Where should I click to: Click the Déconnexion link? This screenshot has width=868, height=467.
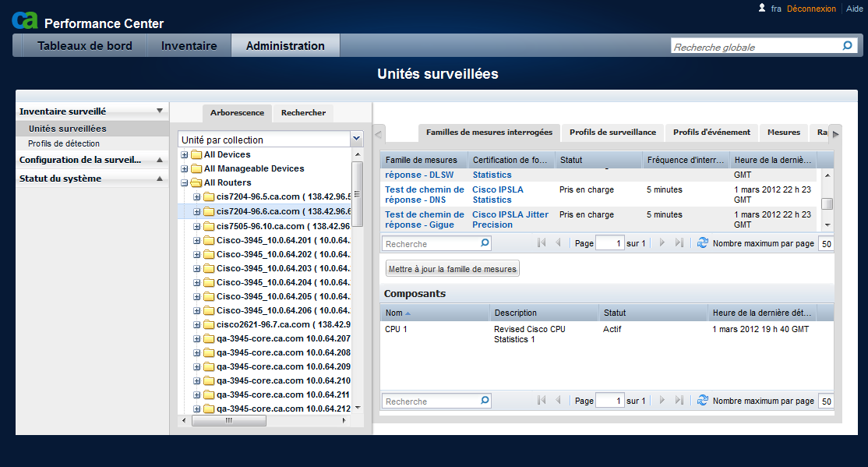pyautogui.click(x=811, y=9)
